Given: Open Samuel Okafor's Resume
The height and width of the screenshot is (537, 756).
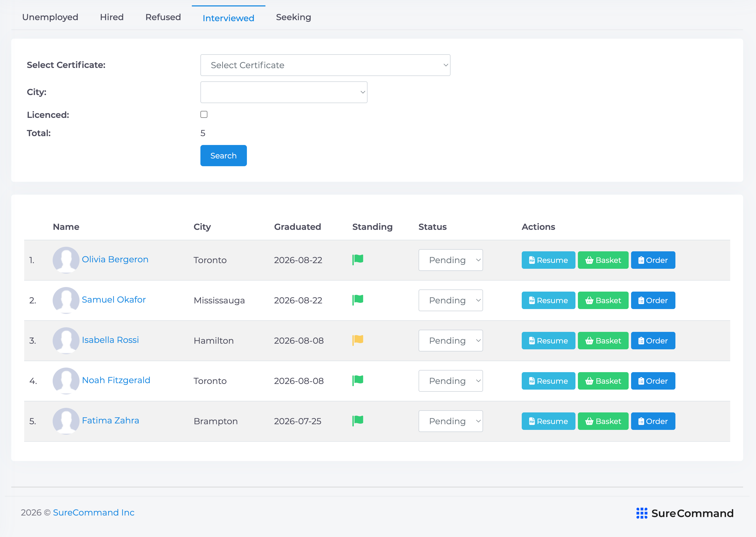Looking at the screenshot, I should (548, 300).
